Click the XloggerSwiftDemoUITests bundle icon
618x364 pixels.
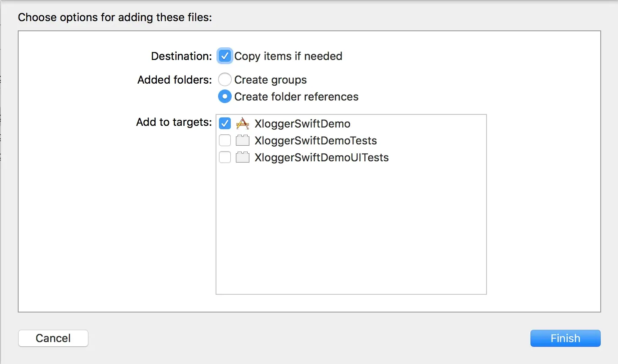click(242, 157)
